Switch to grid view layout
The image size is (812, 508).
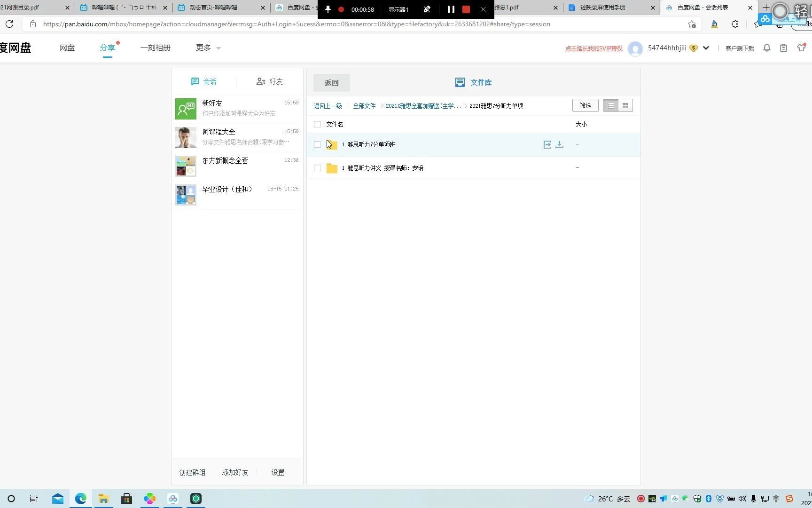pos(625,105)
